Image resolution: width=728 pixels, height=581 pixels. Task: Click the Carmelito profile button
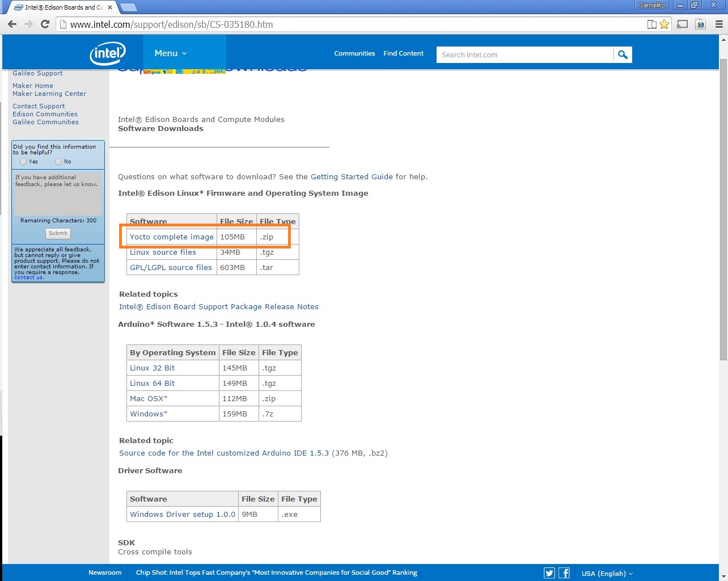[652, 5]
